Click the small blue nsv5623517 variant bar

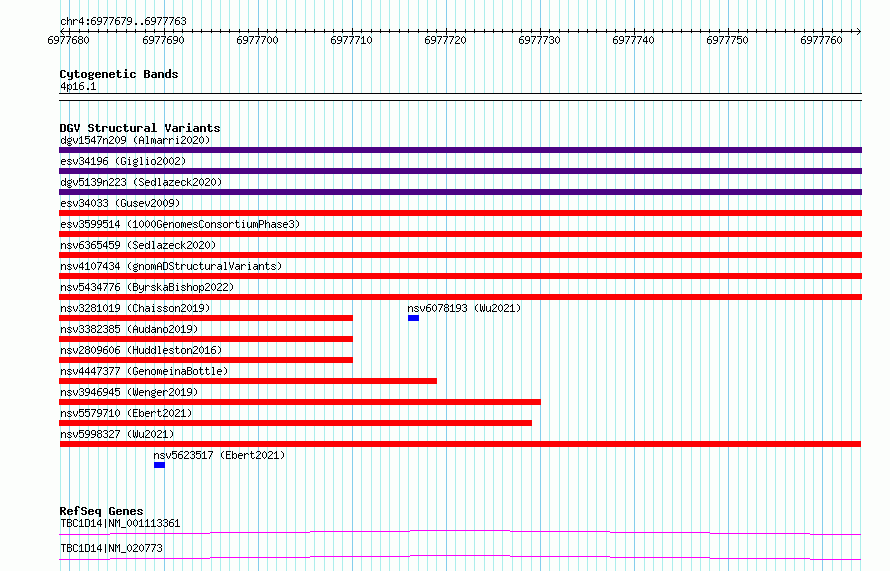(x=159, y=465)
